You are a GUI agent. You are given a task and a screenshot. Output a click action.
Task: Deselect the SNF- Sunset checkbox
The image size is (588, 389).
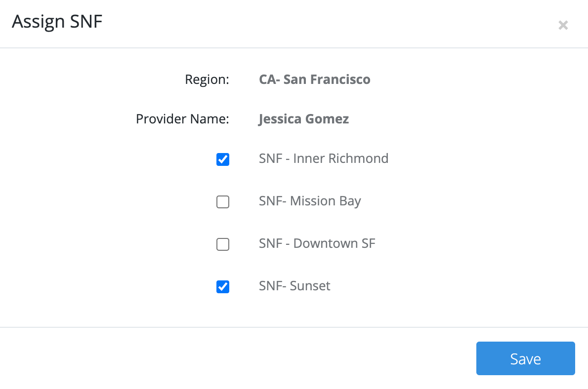pos(223,287)
